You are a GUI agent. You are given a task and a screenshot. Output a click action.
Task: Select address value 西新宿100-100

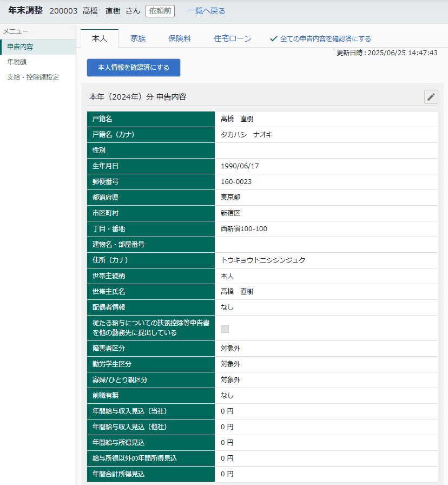point(243,229)
